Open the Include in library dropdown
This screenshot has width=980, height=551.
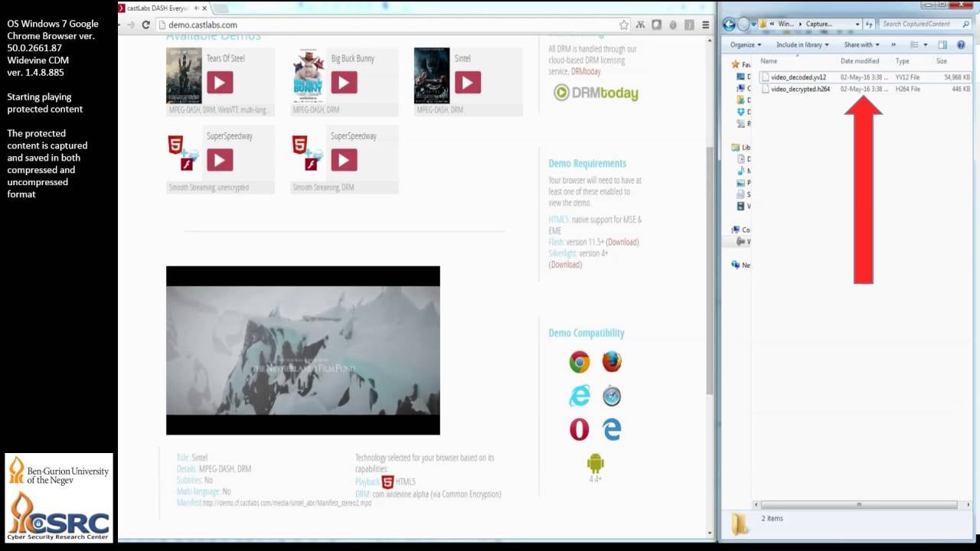point(802,45)
